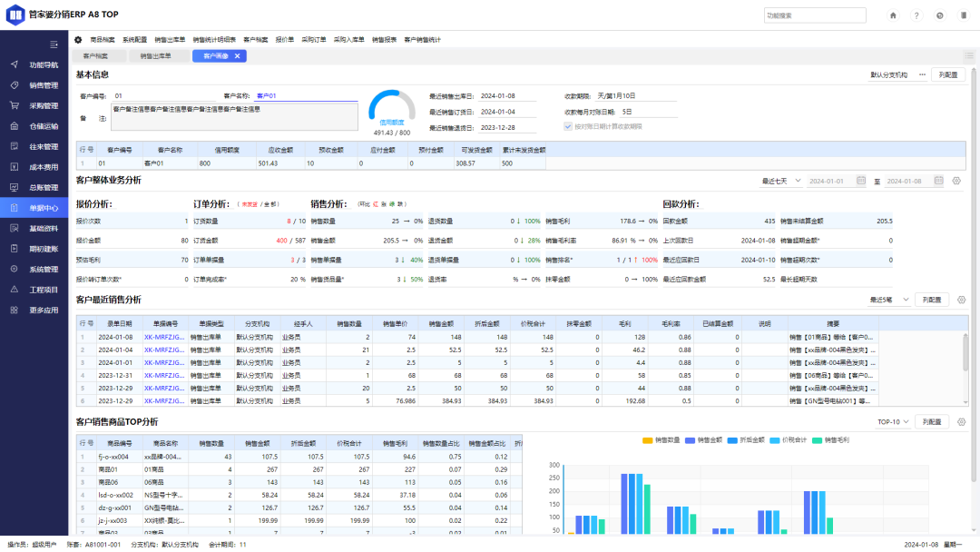
Task: Close the 客户画像 tab
Action: (x=238, y=56)
